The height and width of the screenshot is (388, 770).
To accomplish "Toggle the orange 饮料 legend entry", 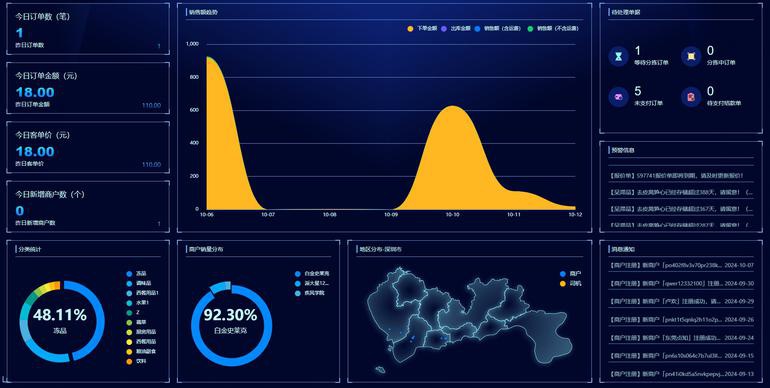I will click(x=137, y=361).
